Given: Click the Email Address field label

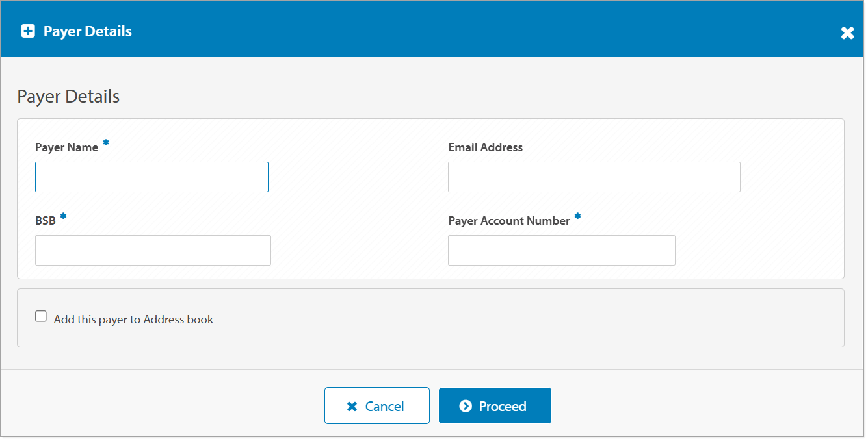Looking at the screenshot, I should tap(485, 147).
